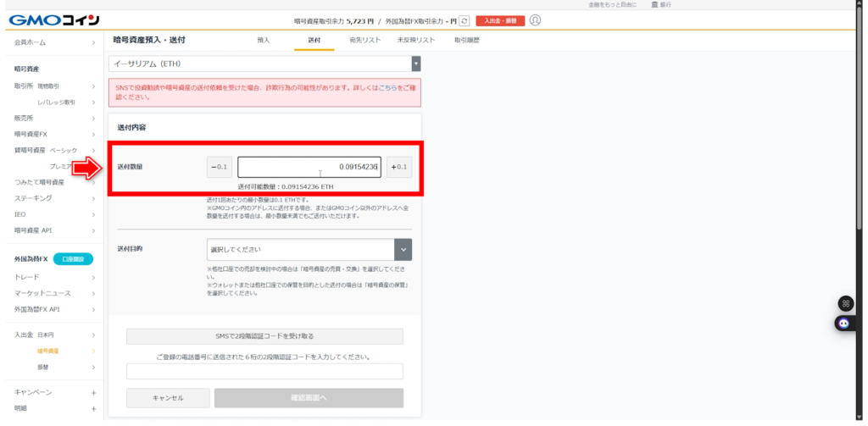Click the floating grid shortcut icon

(844, 303)
